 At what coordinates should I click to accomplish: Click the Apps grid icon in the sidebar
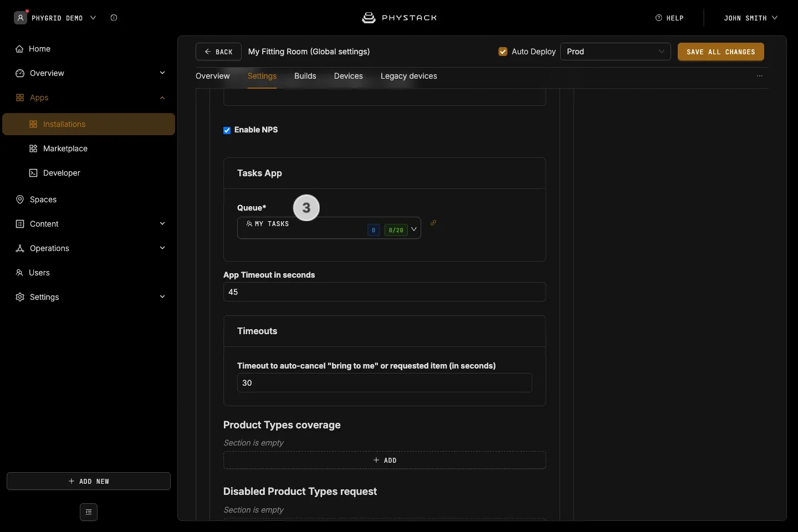tap(20, 98)
